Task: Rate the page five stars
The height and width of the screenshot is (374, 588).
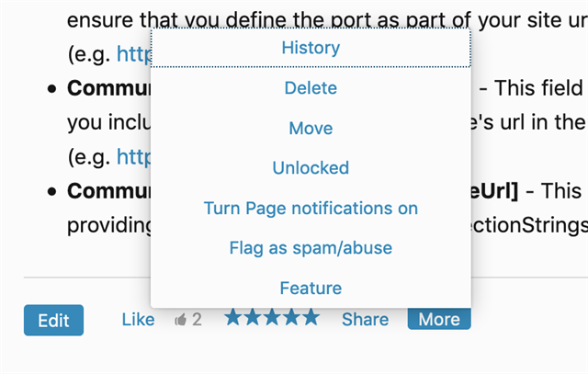Action: [x=311, y=317]
